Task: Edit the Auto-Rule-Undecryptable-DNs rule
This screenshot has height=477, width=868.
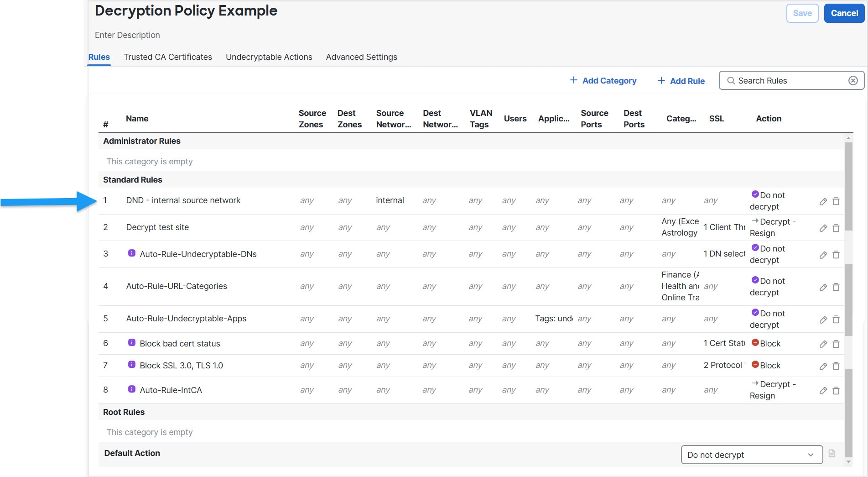Action: tap(823, 255)
